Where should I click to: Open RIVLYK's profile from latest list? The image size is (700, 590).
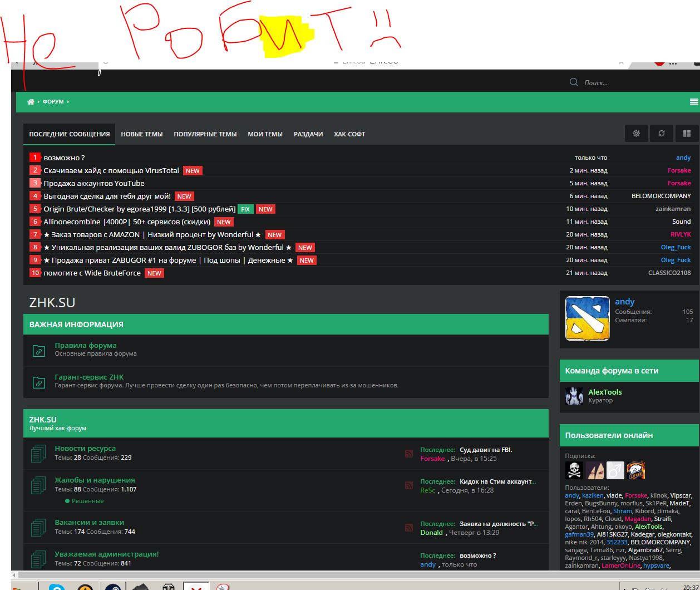[681, 234]
